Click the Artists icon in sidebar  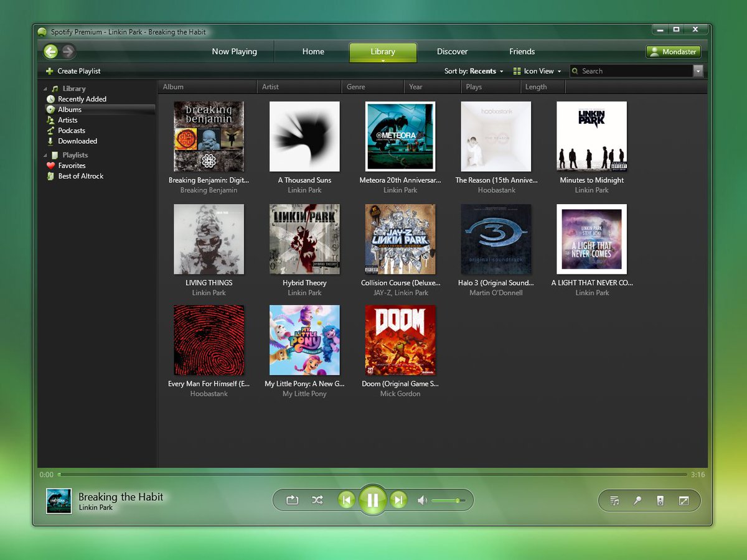50,120
